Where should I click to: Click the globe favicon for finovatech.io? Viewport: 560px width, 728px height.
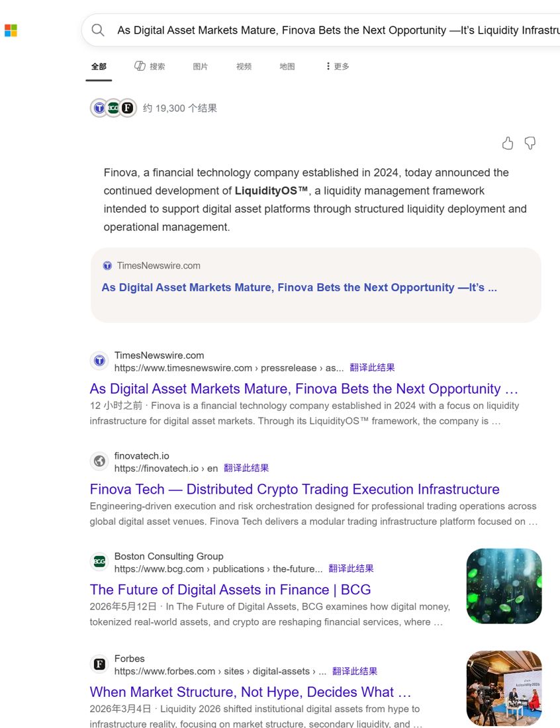coord(99,461)
